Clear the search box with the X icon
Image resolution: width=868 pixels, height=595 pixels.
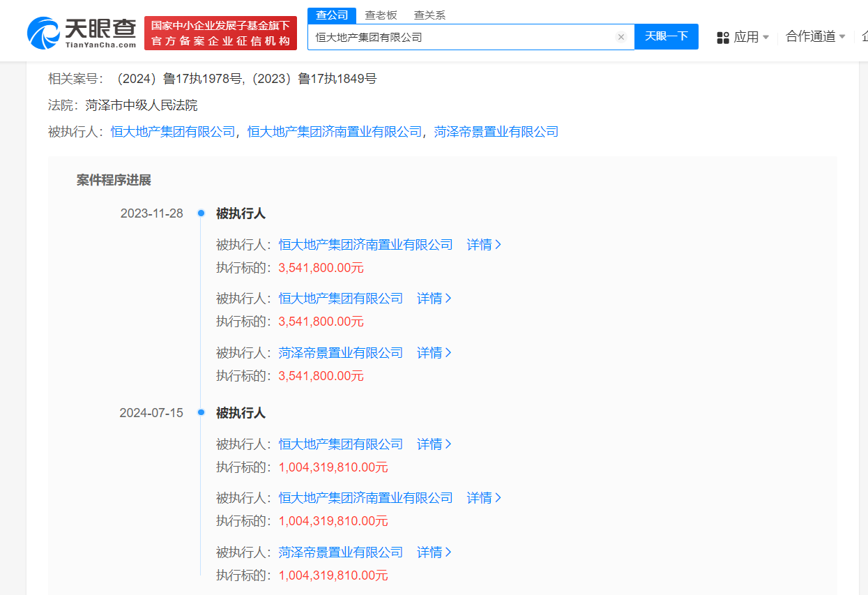pos(620,37)
